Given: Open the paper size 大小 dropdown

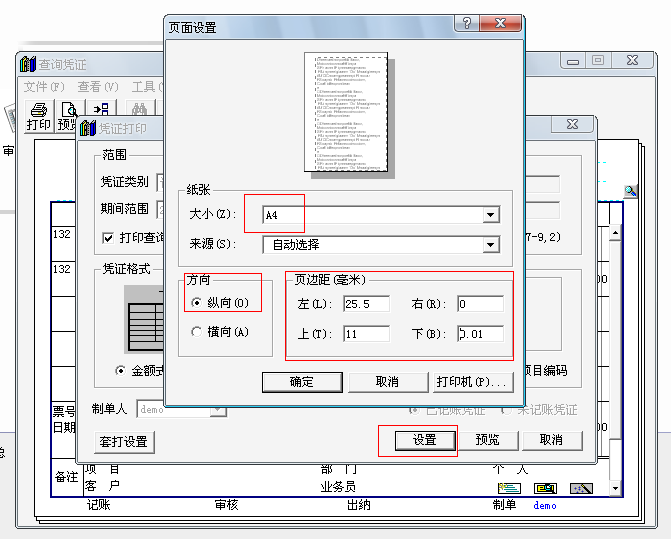Looking at the screenshot, I should pyautogui.click(x=490, y=215).
